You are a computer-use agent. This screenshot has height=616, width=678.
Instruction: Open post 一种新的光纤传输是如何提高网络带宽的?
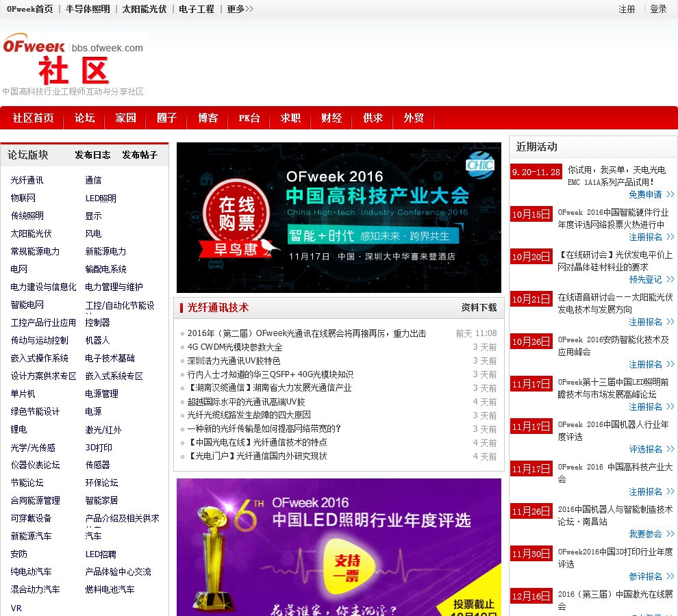click(x=264, y=429)
